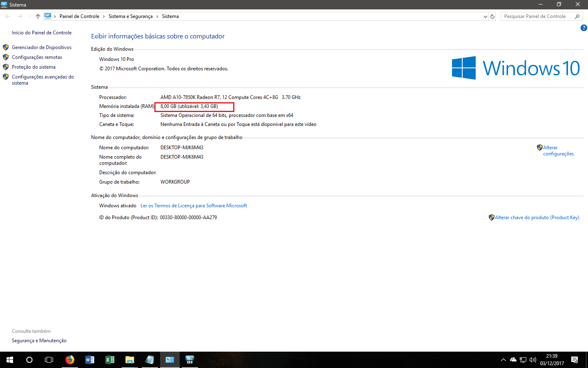Viewport: 588px width, 368px height.
Task: Open network tray icon
Action: click(523, 360)
